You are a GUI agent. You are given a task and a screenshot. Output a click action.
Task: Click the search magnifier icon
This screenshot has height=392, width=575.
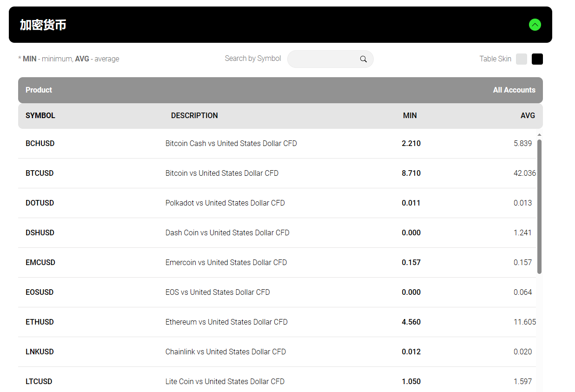364,59
